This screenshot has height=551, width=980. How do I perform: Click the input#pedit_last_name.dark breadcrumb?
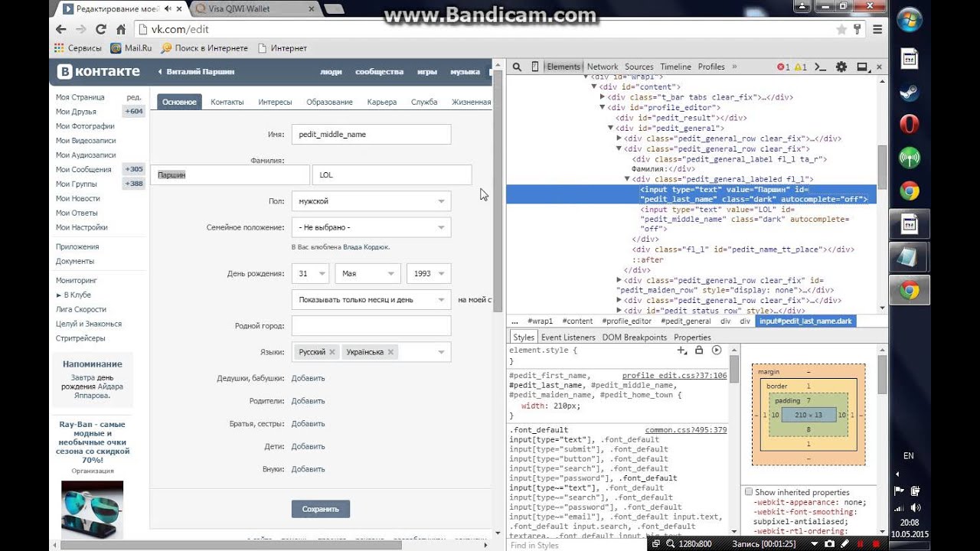pos(805,321)
